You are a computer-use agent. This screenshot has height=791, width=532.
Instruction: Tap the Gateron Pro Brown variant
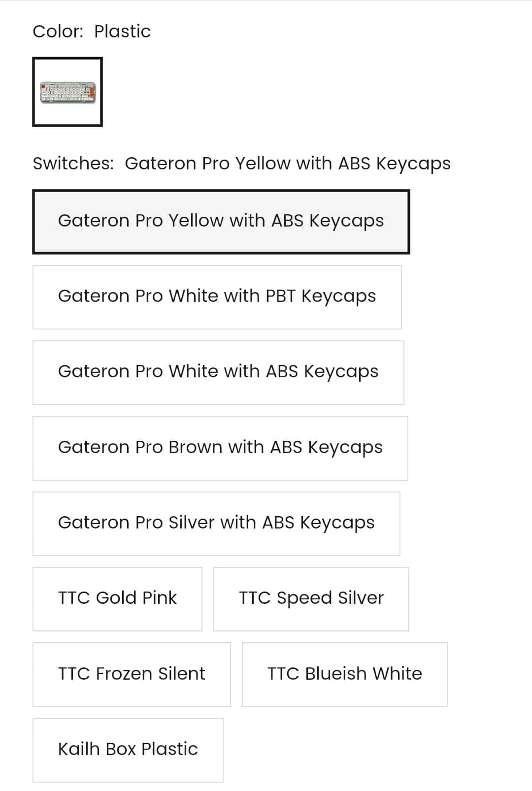click(x=220, y=448)
